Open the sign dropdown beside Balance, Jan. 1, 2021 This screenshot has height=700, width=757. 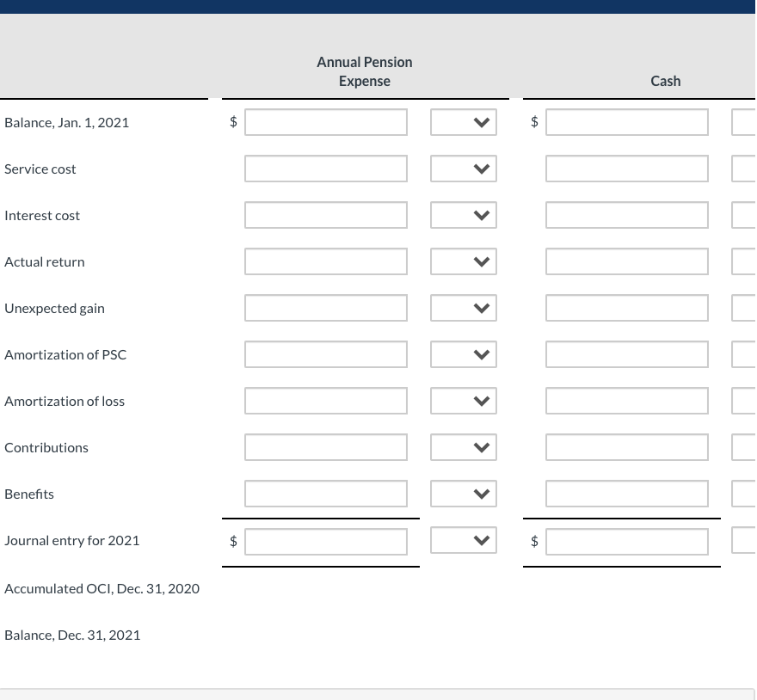[464, 121]
